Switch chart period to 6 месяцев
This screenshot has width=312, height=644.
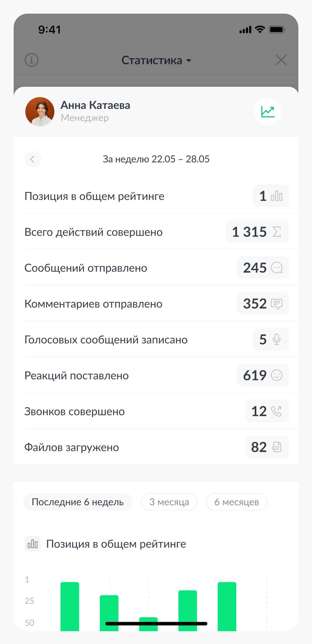236,502
